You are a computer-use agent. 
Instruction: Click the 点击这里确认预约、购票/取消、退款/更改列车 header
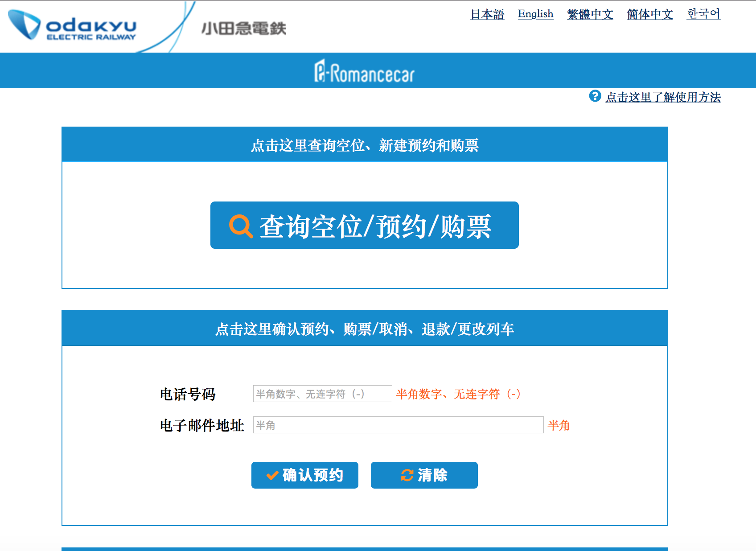click(365, 329)
